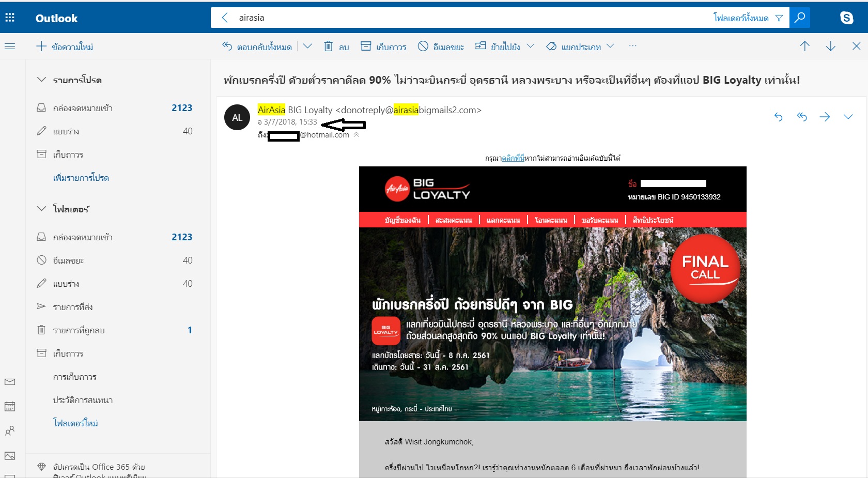Click the view-in-browser link (คลิกที่นี่)
This screenshot has width=868, height=478.
513,158
